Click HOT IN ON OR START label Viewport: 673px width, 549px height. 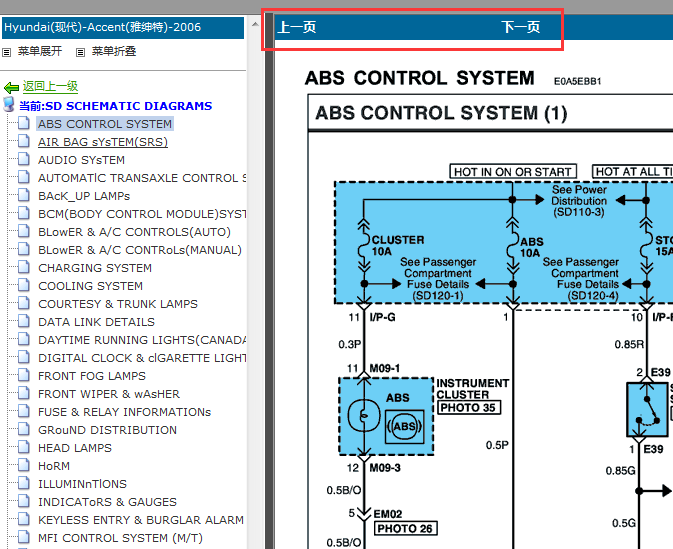click(x=513, y=172)
